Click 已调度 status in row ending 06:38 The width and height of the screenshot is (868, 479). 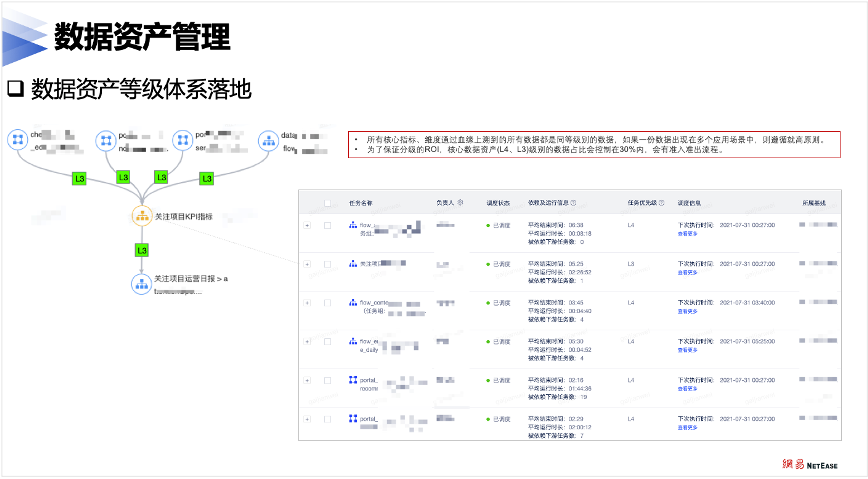502,225
